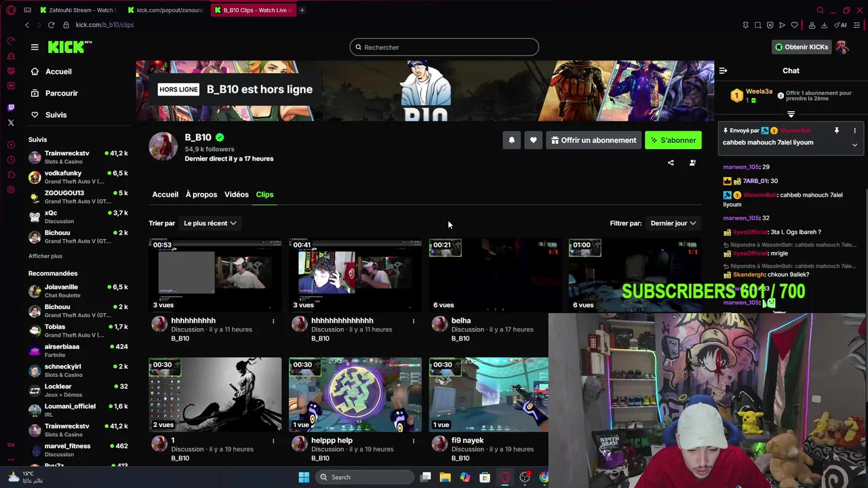Click the browser back arrow
The image size is (868, 488).
coord(27,25)
